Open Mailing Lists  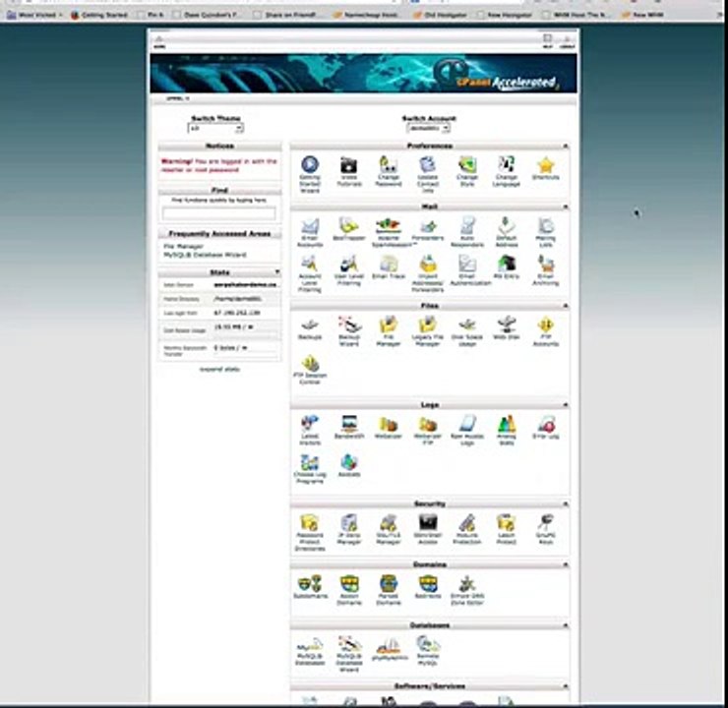coord(546,226)
